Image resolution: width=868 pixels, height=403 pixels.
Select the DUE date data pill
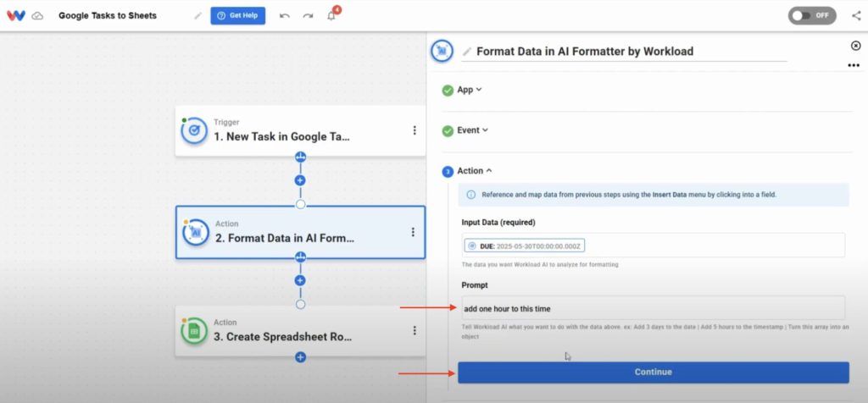(x=524, y=246)
